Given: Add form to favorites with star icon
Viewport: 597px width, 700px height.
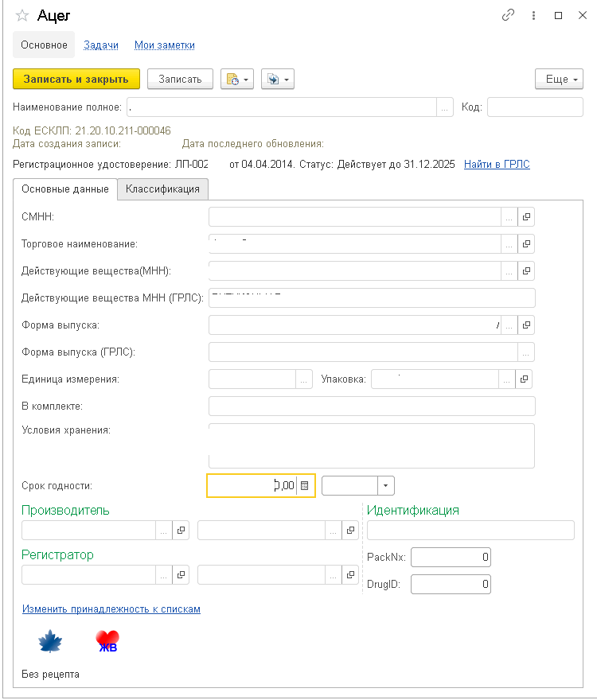Looking at the screenshot, I should [x=22, y=15].
